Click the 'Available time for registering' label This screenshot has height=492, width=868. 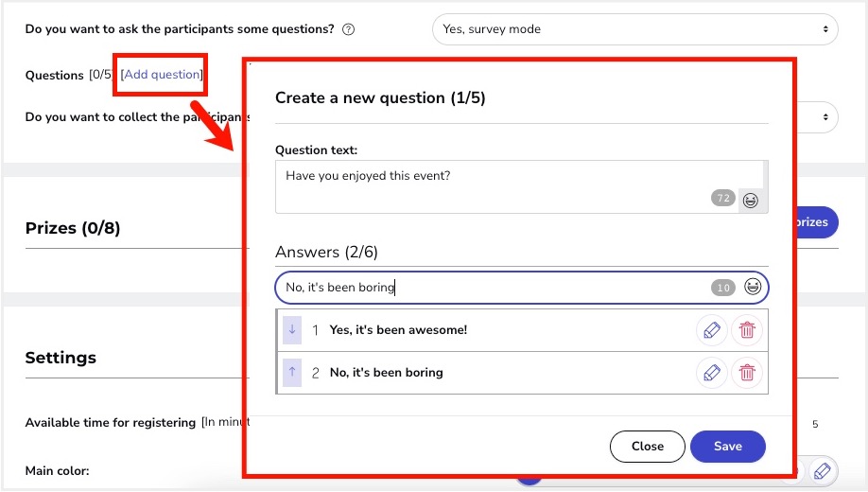pyautogui.click(x=111, y=422)
